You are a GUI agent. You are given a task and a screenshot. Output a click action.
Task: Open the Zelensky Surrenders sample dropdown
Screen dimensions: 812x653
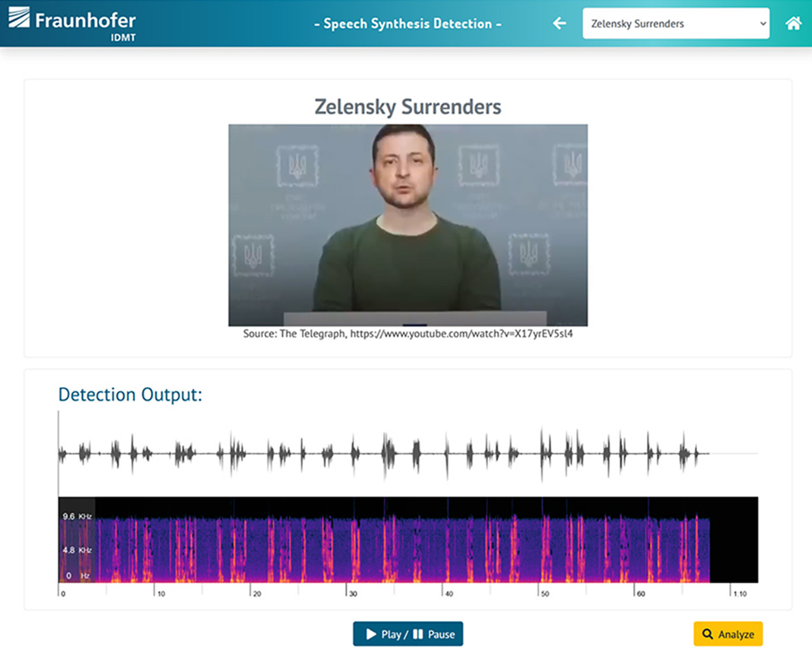click(676, 24)
